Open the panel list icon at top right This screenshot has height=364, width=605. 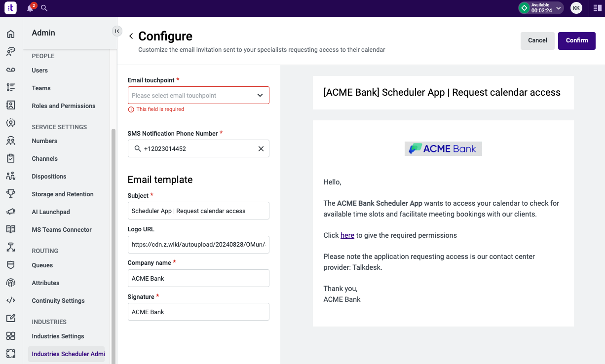(x=597, y=8)
